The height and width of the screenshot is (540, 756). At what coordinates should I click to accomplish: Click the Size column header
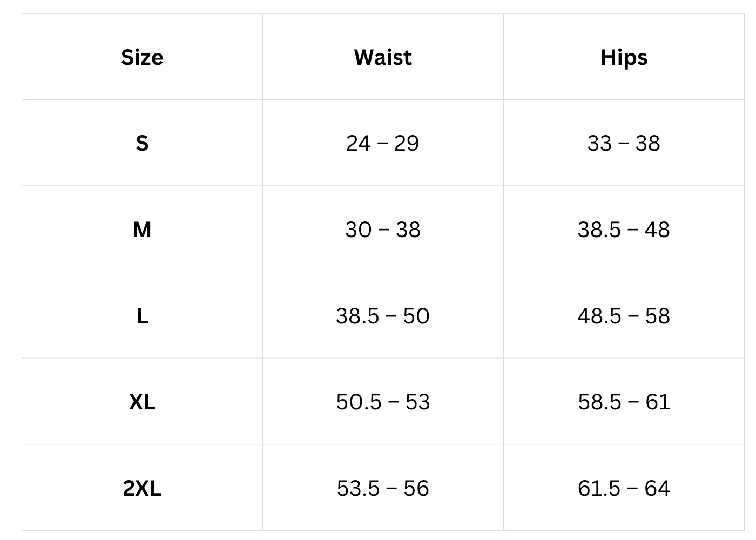[142, 57]
